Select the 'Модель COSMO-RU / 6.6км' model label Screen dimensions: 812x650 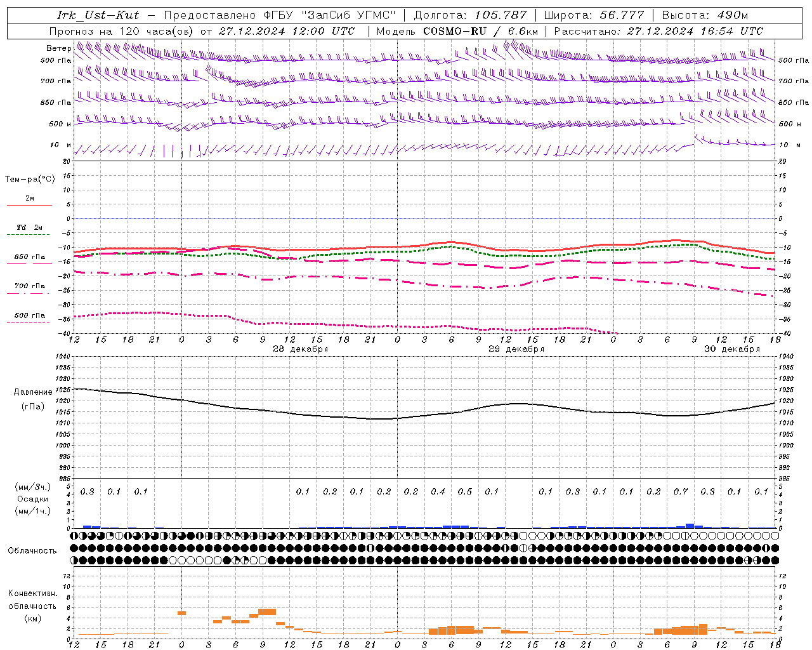coord(457,31)
